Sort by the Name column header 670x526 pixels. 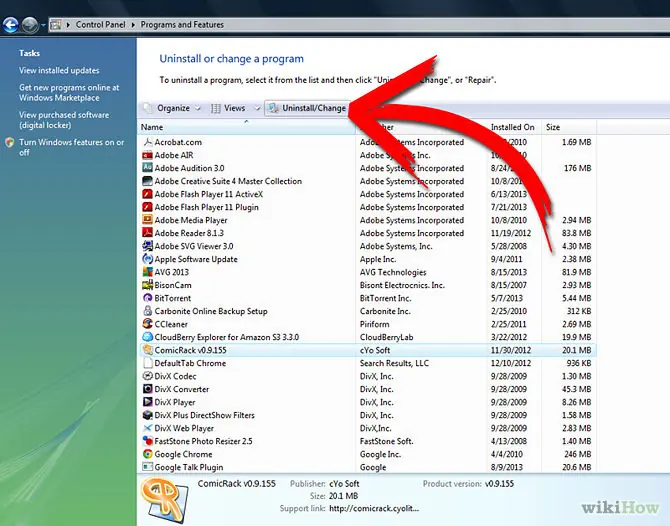[x=246, y=127]
